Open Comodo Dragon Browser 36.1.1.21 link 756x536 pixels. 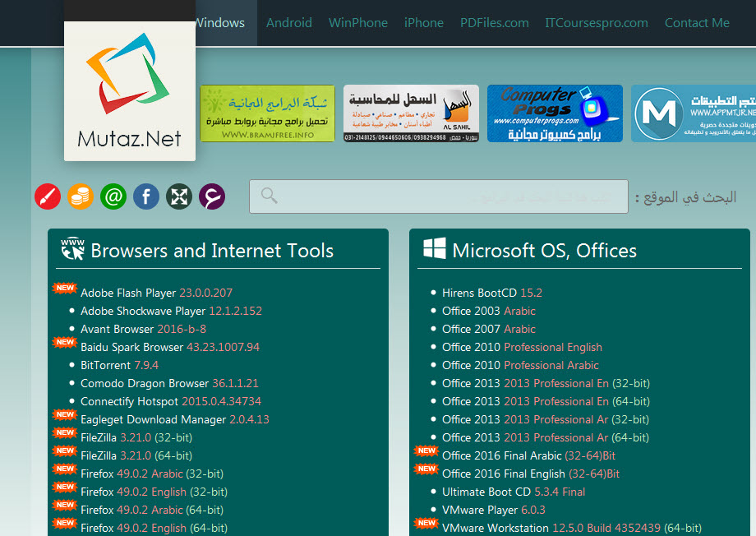(169, 383)
